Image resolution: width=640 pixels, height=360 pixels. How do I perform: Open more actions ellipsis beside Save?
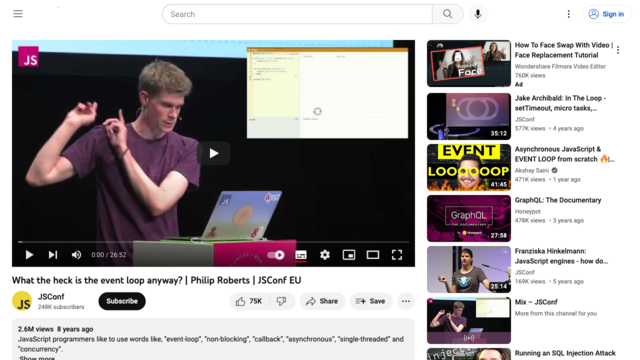[x=406, y=301]
